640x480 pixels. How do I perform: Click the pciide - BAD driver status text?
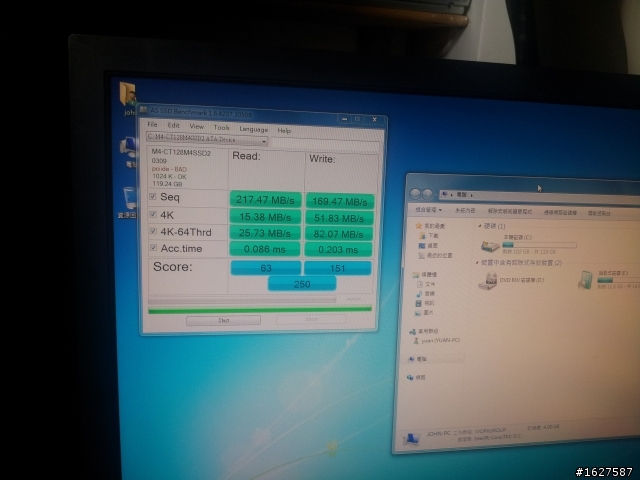click(169, 169)
